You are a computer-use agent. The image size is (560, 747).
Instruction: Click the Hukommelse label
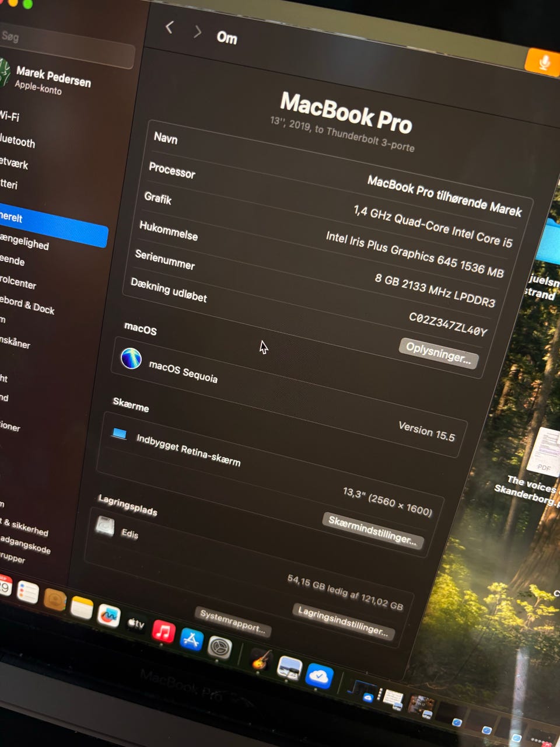tap(169, 231)
